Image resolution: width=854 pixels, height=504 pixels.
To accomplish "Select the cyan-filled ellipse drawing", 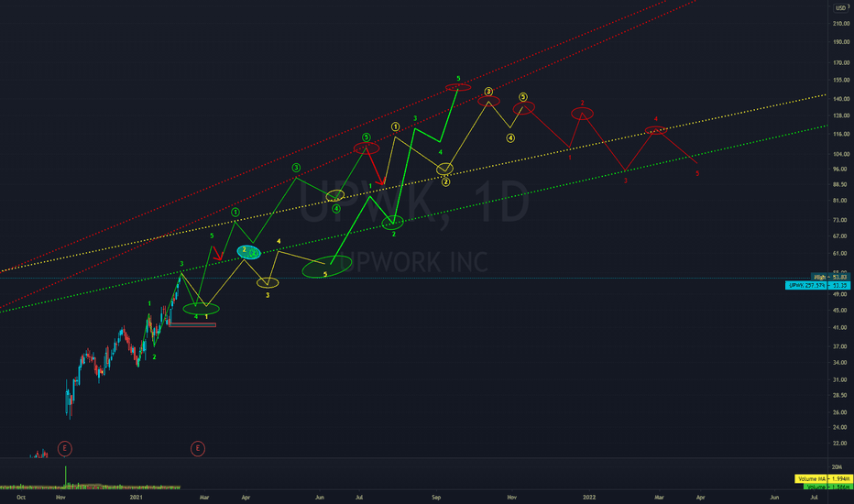I will tap(249, 252).
